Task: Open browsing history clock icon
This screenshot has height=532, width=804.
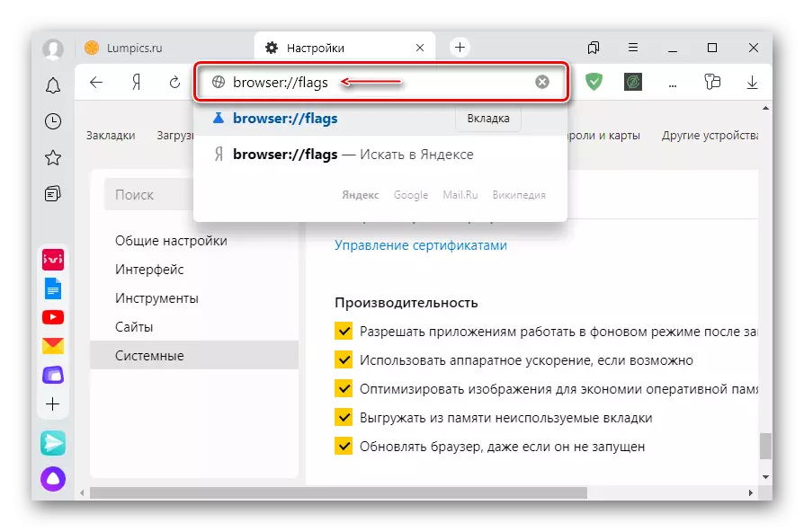Action: coord(52,121)
